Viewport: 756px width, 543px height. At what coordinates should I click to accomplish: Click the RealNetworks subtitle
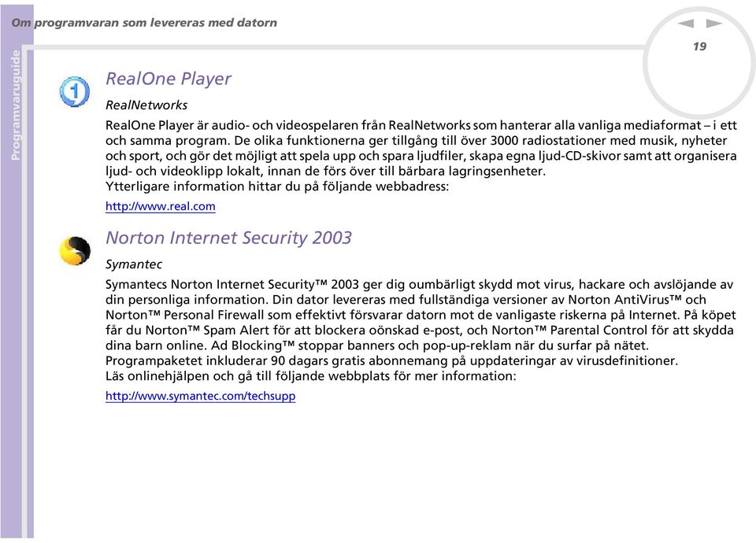tap(146, 105)
